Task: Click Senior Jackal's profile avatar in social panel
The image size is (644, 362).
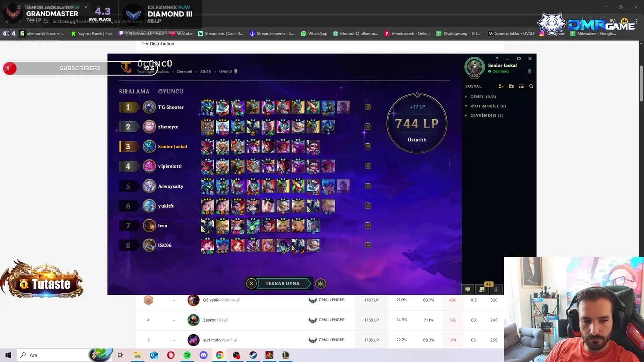Action: point(474,67)
